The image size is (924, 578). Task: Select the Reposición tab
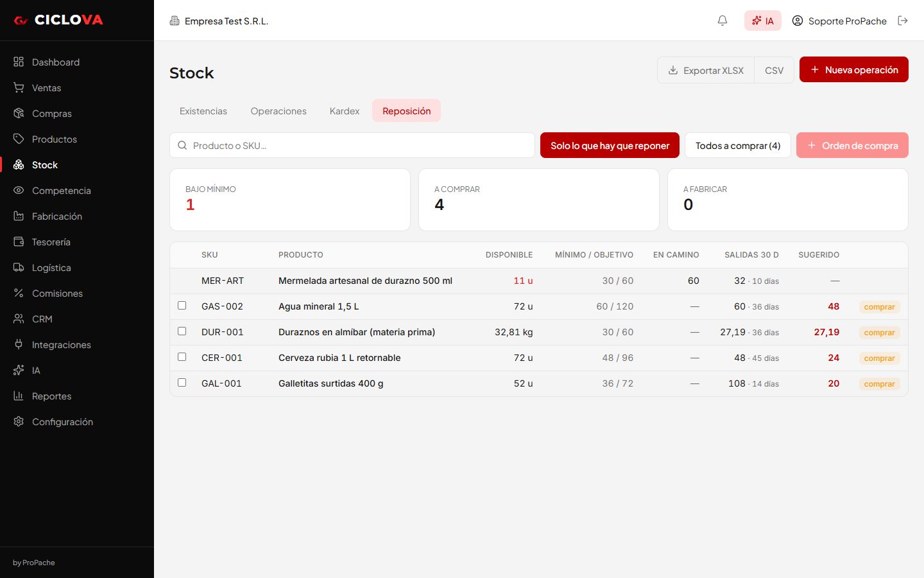click(407, 111)
